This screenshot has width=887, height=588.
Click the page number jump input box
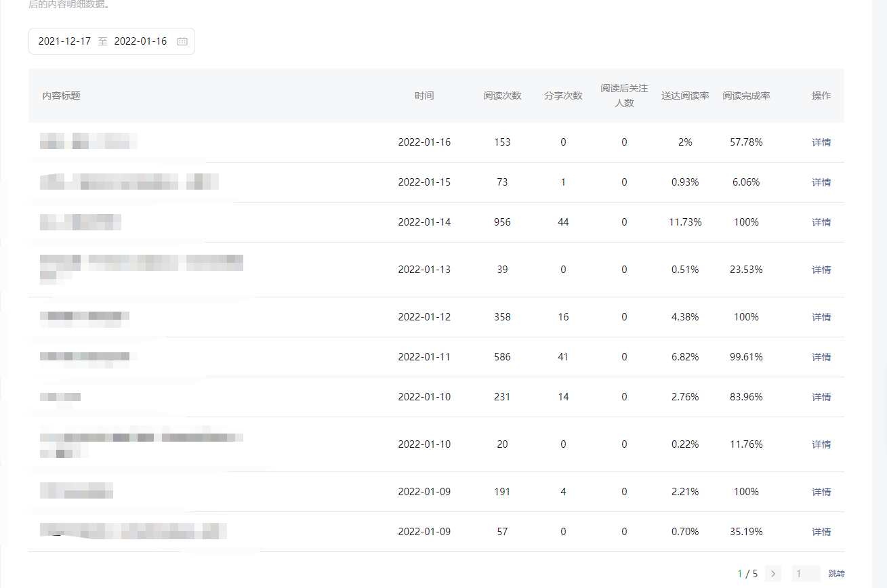point(806,574)
